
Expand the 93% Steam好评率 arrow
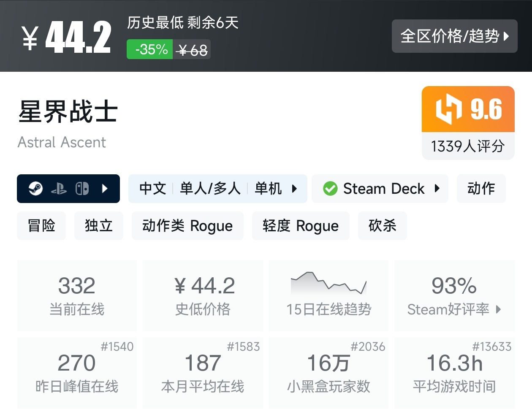click(499, 309)
